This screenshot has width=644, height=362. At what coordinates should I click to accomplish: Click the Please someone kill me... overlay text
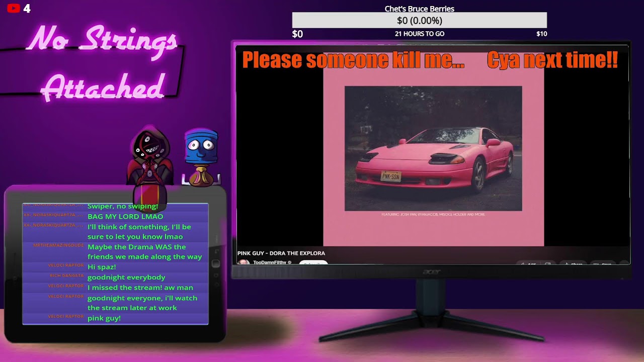353,60
